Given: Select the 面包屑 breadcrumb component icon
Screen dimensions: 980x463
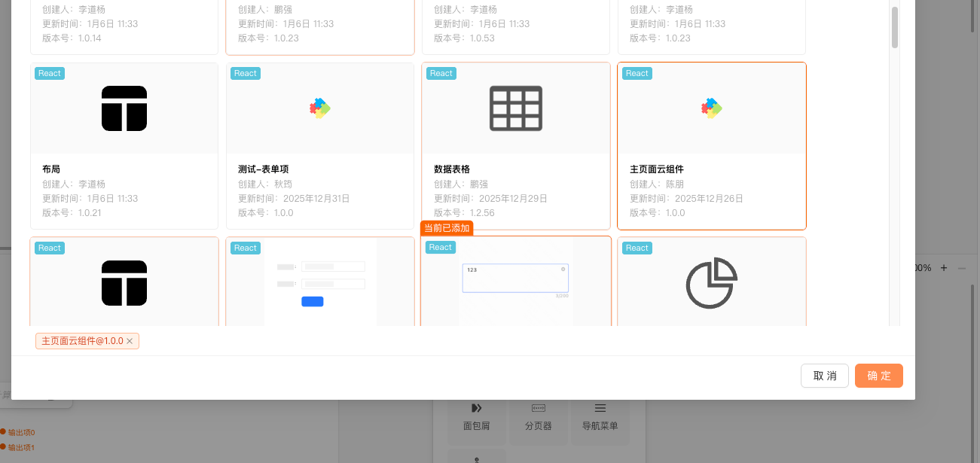Looking at the screenshot, I should [477, 408].
